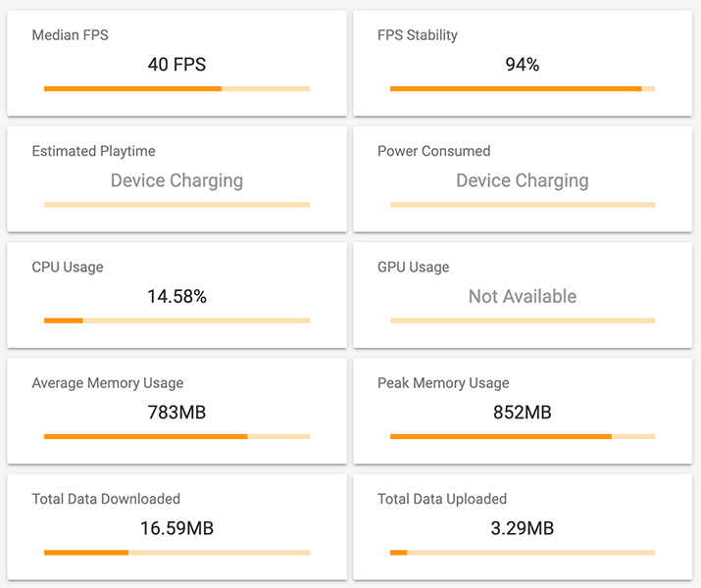The width and height of the screenshot is (701, 588).
Task: Open the CPU Usage card
Action: click(x=177, y=295)
